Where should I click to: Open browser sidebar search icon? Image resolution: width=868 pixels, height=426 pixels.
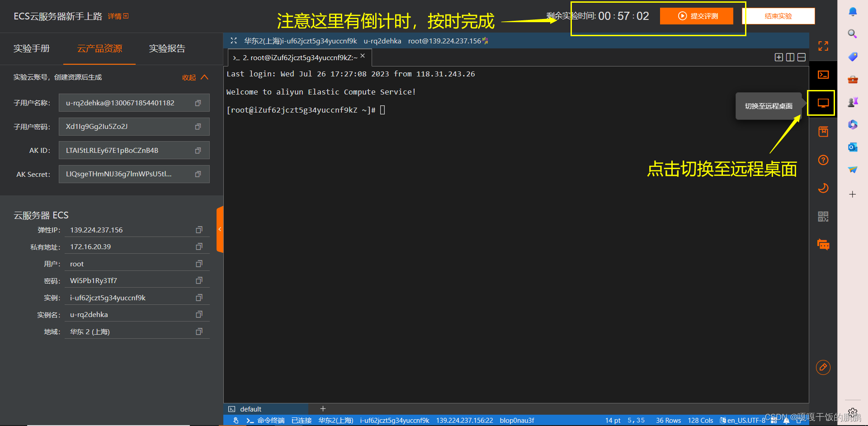[852, 34]
